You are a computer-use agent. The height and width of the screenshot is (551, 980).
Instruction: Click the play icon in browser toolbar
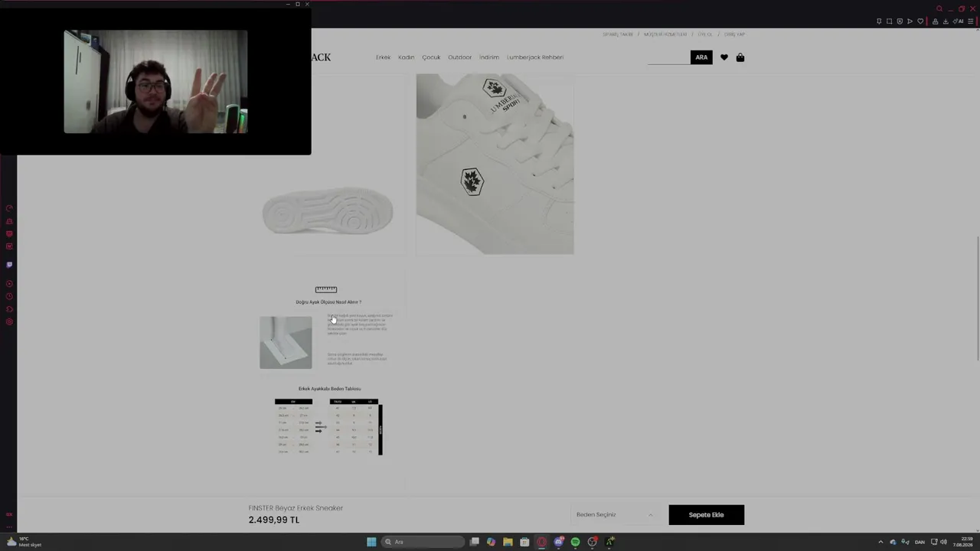(x=910, y=21)
